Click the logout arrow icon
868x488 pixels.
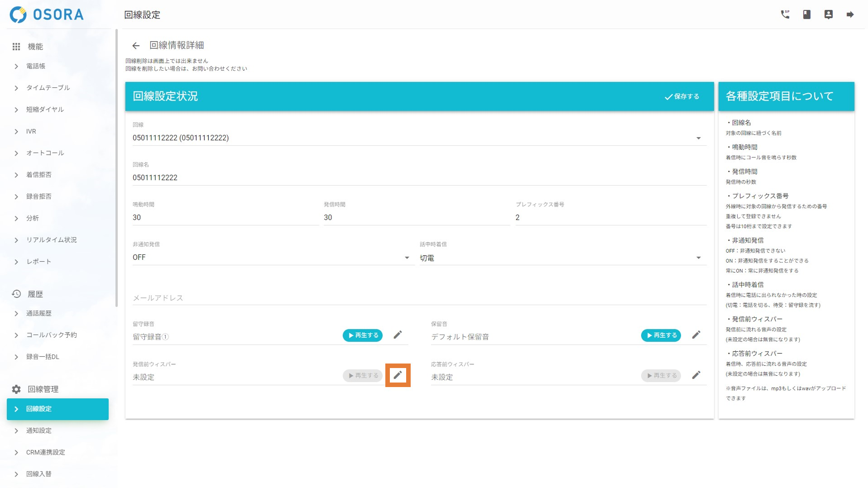(x=850, y=14)
